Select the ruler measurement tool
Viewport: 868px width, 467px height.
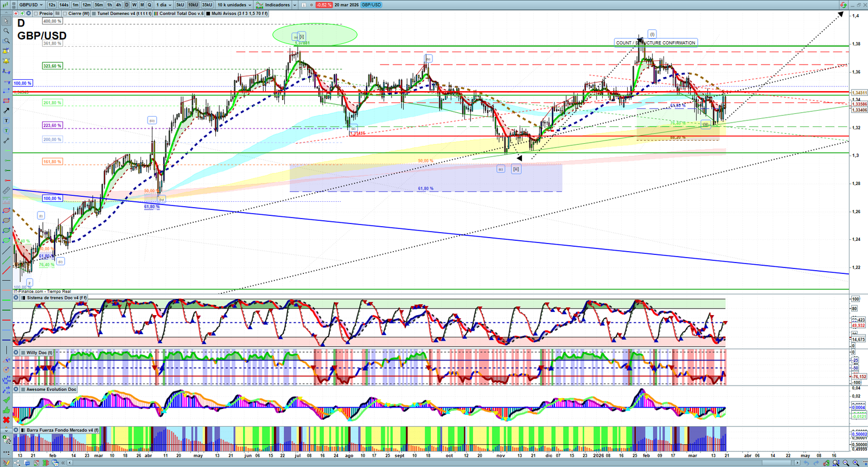coord(6,190)
